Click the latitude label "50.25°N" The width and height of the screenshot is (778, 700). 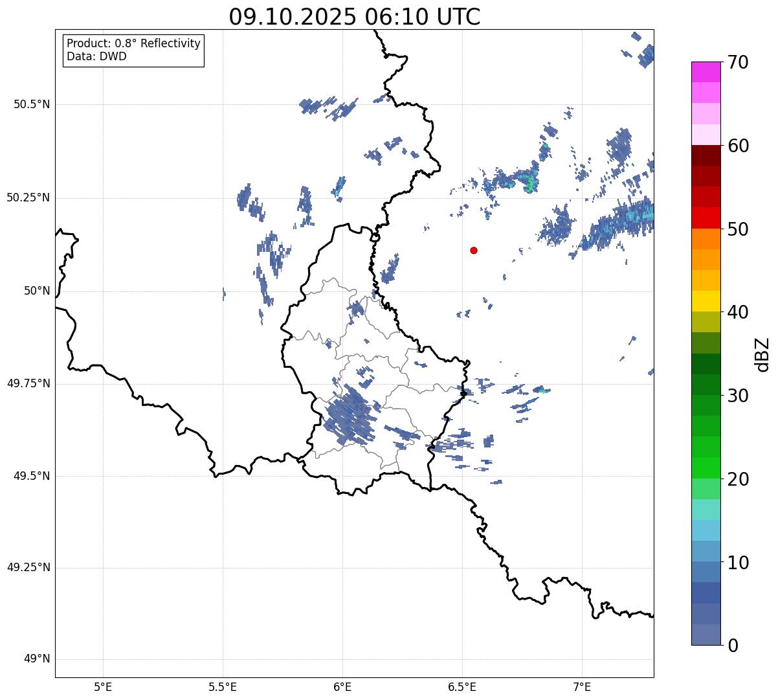coord(28,198)
